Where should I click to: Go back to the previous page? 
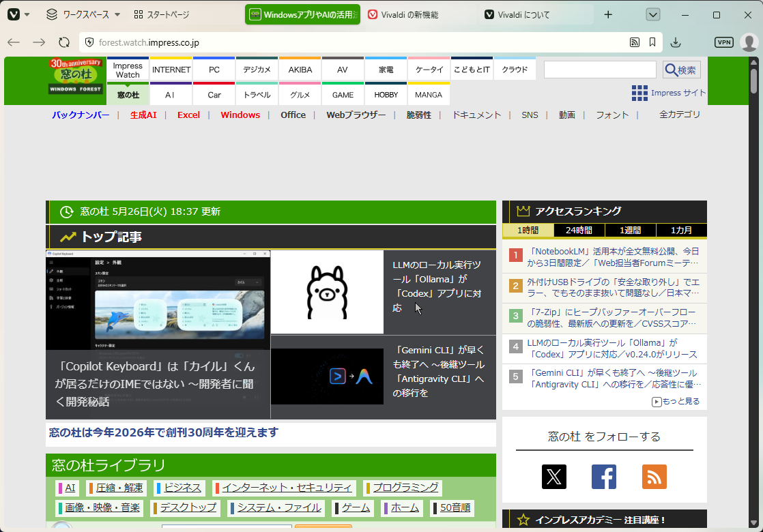(14, 42)
